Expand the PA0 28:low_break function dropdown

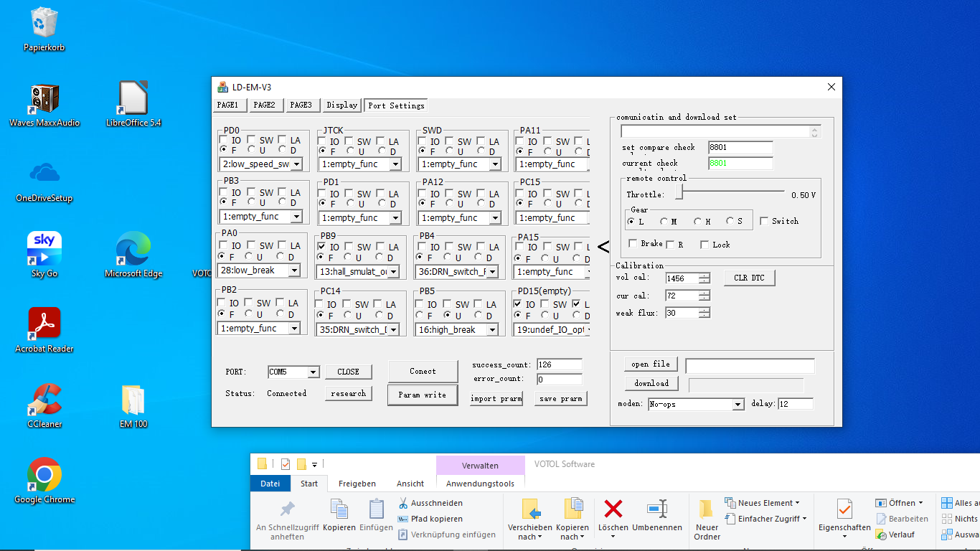(294, 270)
